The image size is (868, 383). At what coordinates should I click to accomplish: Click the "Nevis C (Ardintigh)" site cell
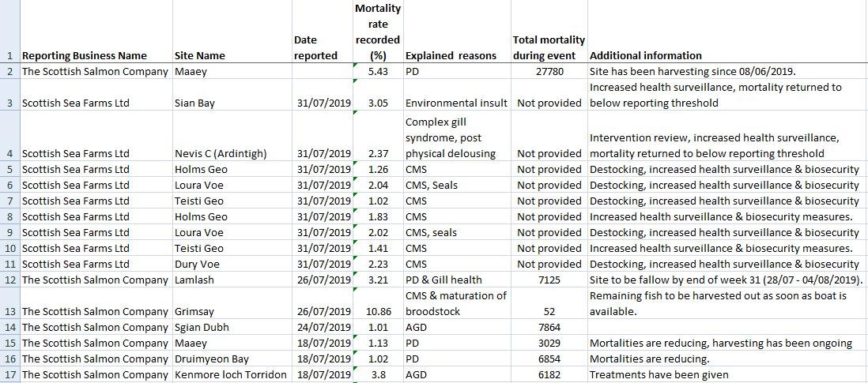coord(221,153)
